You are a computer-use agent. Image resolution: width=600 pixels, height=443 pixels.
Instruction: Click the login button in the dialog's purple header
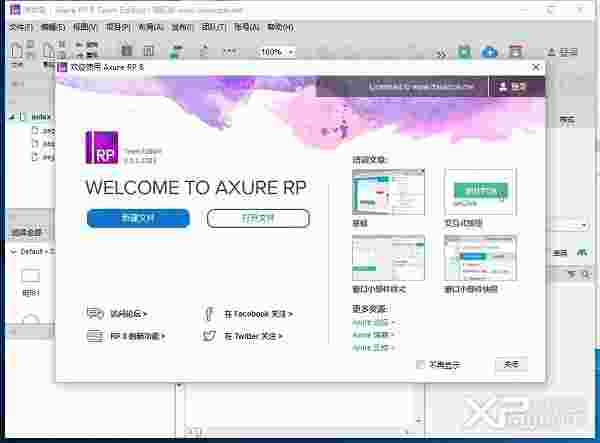coord(512,87)
